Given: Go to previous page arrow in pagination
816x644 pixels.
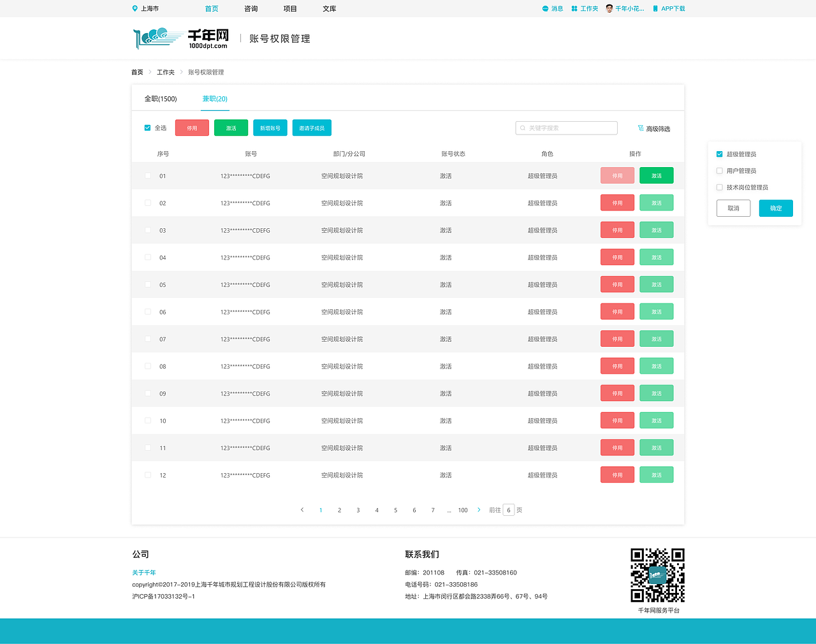Looking at the screenshot, I should pos(302,510).
